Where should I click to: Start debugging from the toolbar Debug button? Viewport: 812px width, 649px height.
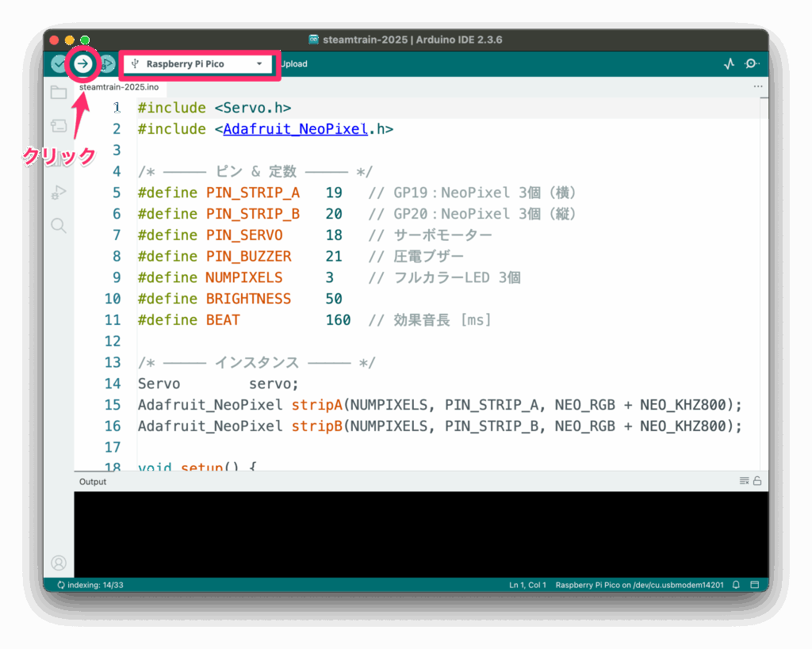tap(107, 63)
